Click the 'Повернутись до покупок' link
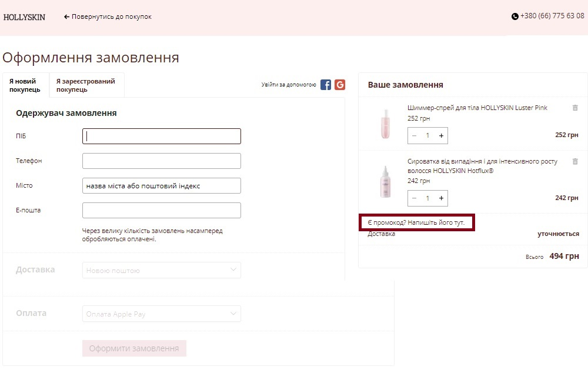Image resolution: width=588 pixels, height=376 pixels. (x=109, y=16)
